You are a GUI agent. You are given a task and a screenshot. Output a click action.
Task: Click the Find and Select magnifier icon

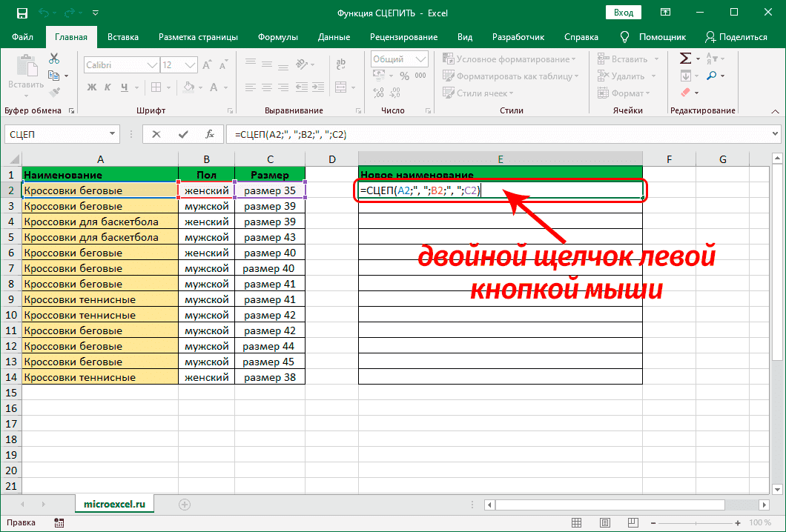[x=711, y=76]
